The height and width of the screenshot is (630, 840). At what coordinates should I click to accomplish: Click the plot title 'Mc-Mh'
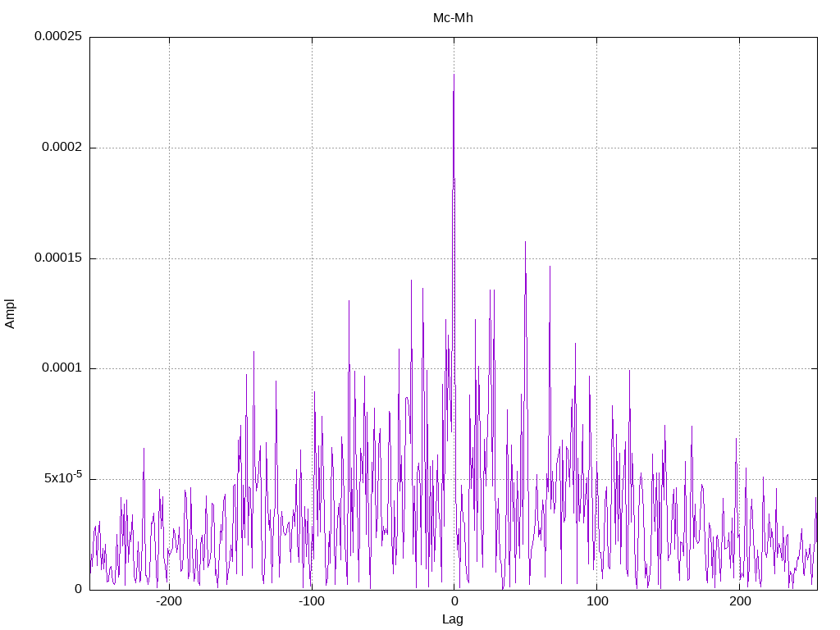tap(453, 18)
